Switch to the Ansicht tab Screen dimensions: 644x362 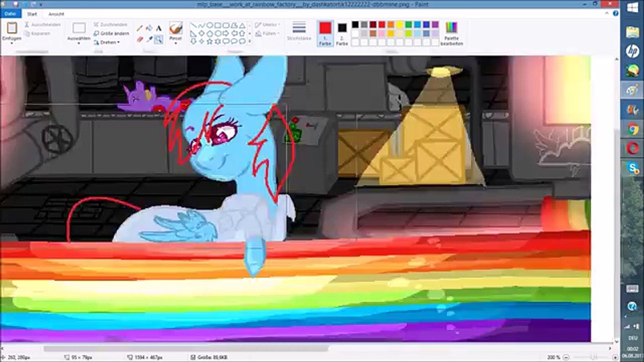56,14
